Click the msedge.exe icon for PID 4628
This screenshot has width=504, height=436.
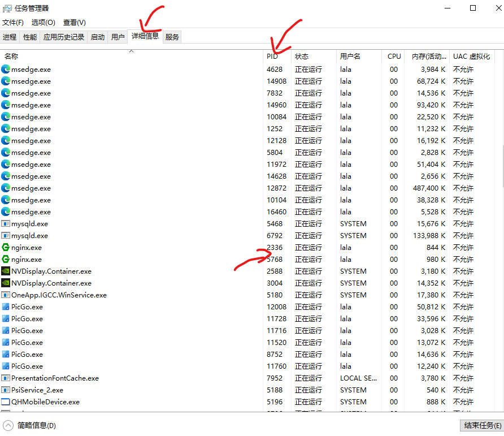coord(6,69)
